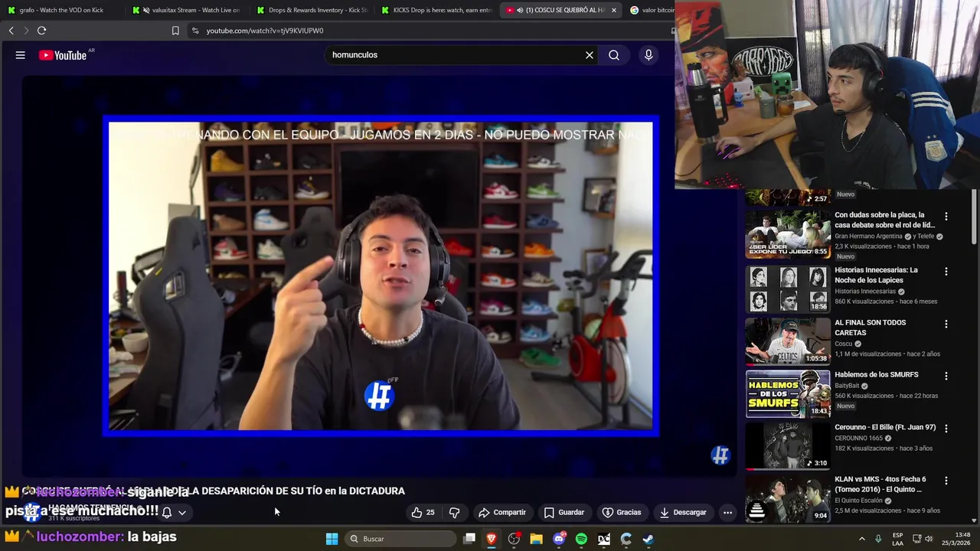Open Brave browser from taskbar
Image resolution: width=980 pixels, height=551 pixels.
[x=492, y=539]
